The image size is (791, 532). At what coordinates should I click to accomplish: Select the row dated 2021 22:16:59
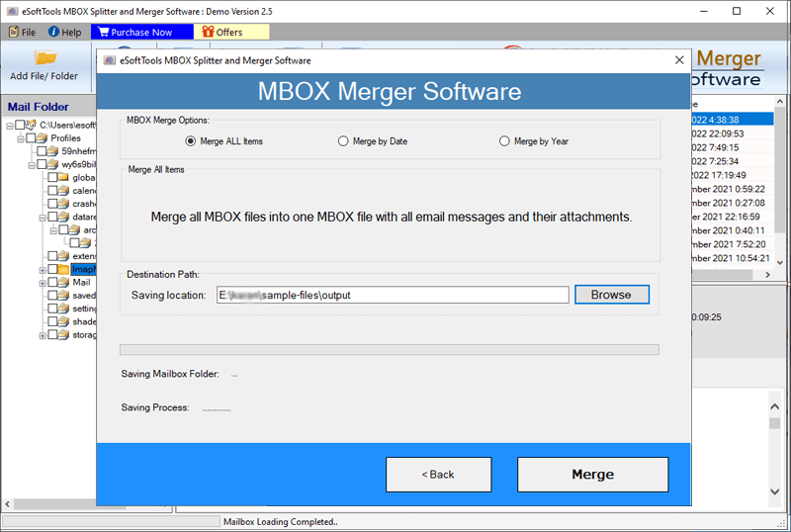tap(732, 217)
